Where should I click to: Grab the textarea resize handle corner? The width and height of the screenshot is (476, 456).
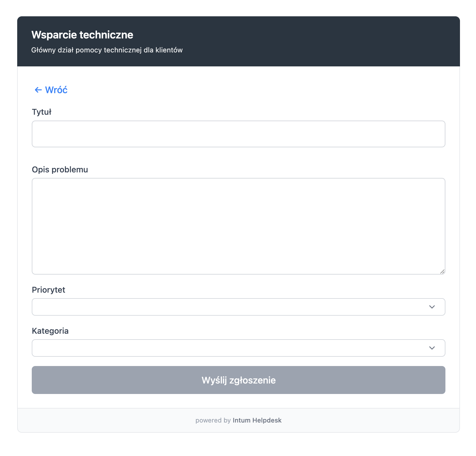pos(442,272)
